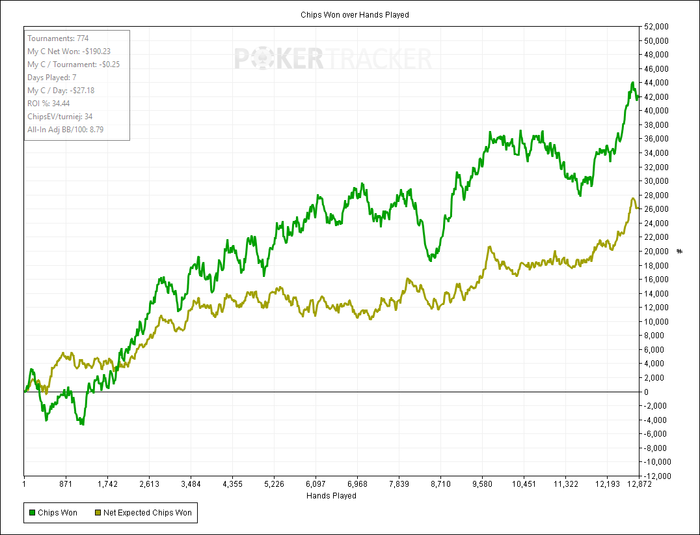
Task: Click the 0 y-axis value
Action: click(x=646, y=392)
